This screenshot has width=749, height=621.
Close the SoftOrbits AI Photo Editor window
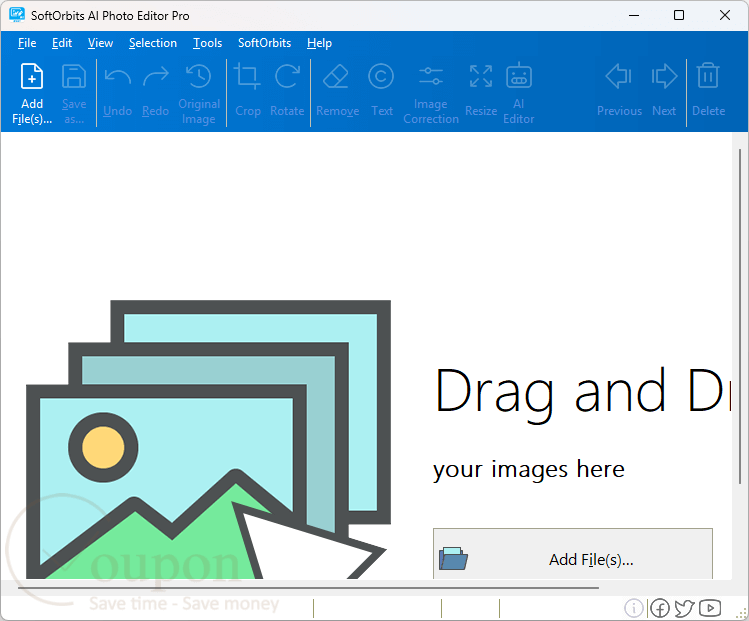[725, 15]
